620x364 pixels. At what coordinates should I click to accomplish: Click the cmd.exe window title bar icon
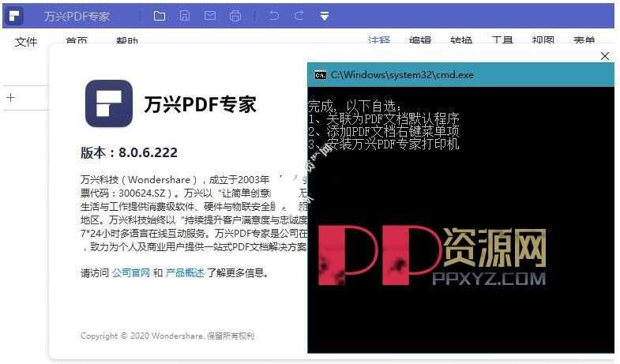click(x=321, y=75)
